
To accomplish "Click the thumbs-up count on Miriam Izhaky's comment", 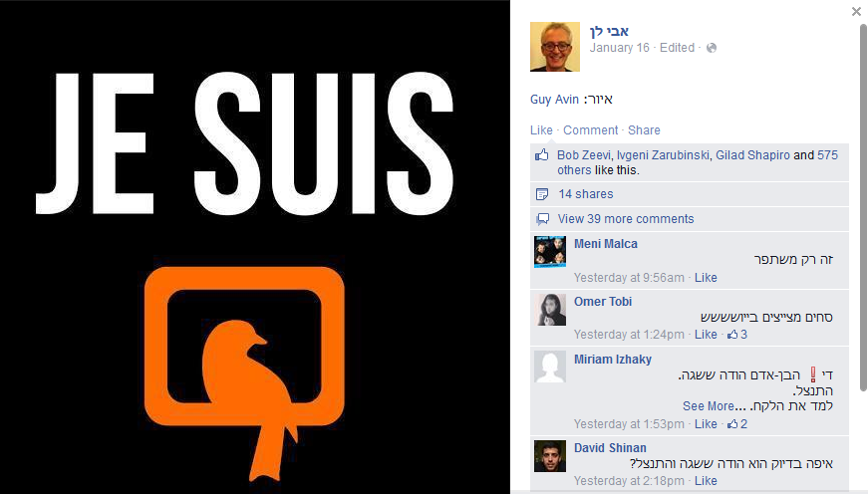I will [x=737, y=423].
